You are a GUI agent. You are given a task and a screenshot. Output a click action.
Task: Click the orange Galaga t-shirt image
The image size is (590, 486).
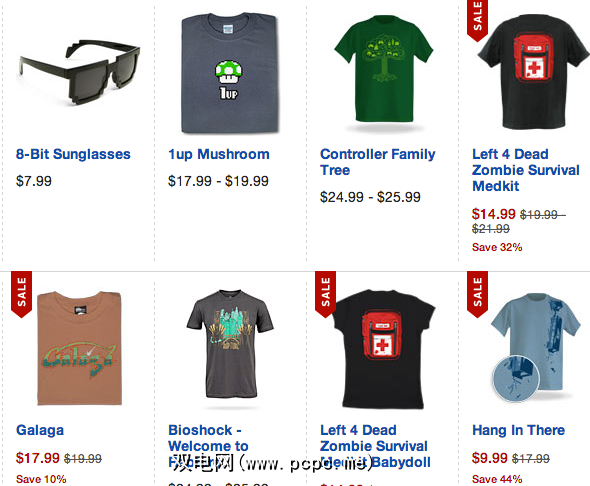[79, 348]
